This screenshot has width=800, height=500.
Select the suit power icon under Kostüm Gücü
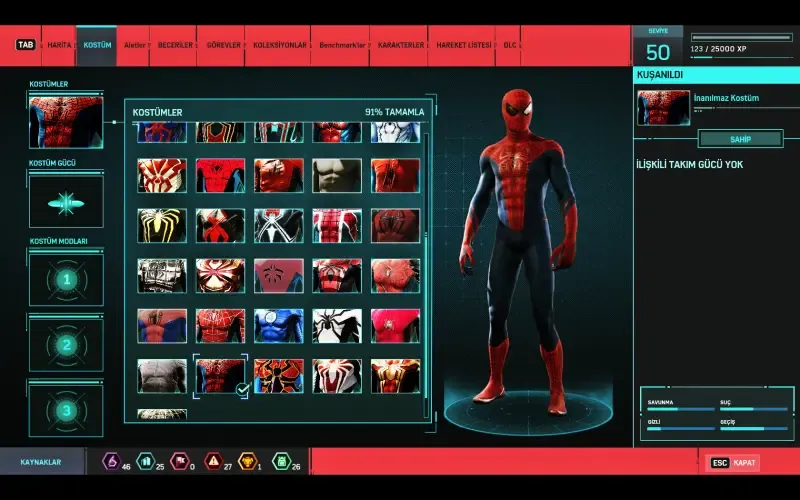66,202
